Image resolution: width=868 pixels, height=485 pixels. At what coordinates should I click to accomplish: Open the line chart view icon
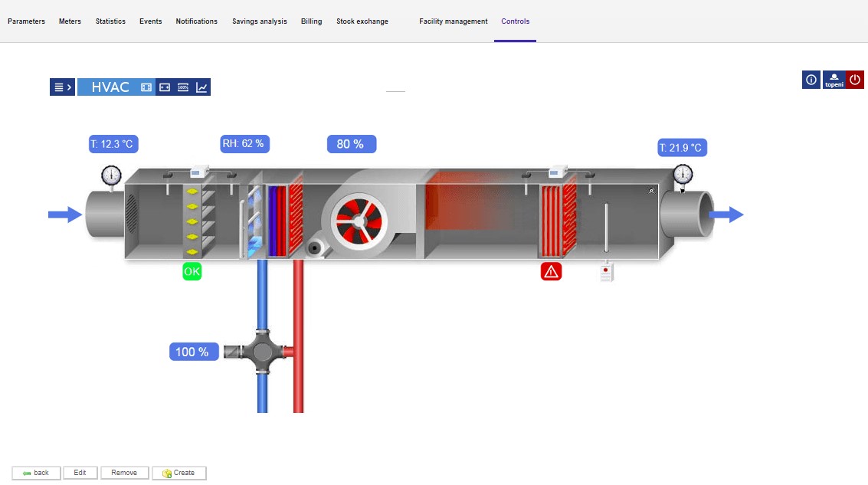201,87
